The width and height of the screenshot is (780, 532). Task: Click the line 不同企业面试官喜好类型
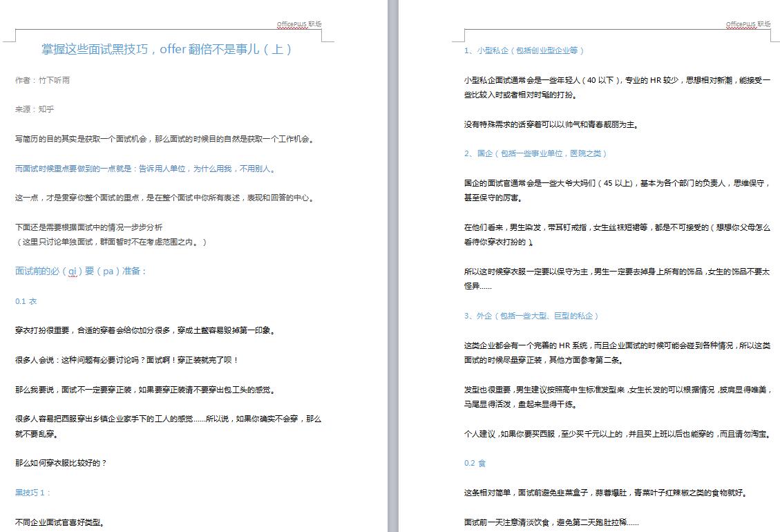pyautogui.click(x=59, y=522)
